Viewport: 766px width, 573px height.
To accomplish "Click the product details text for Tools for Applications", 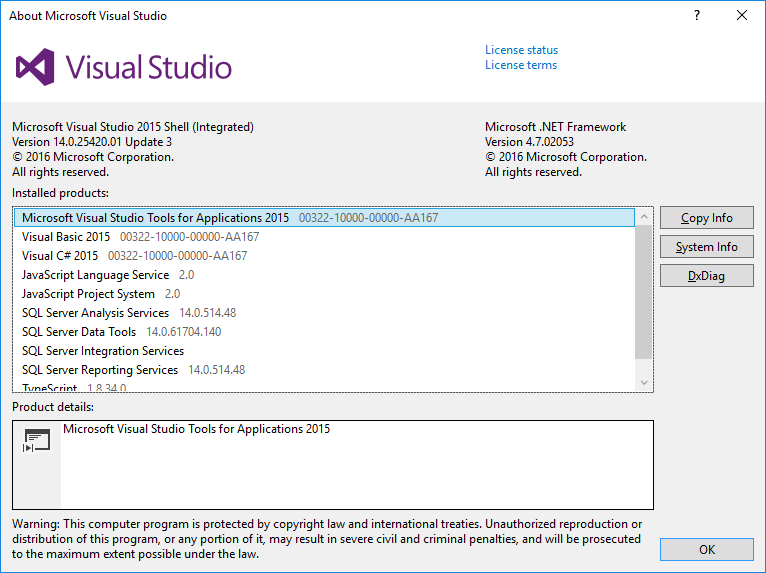I will pyautogui.click(x=196, y=429).
